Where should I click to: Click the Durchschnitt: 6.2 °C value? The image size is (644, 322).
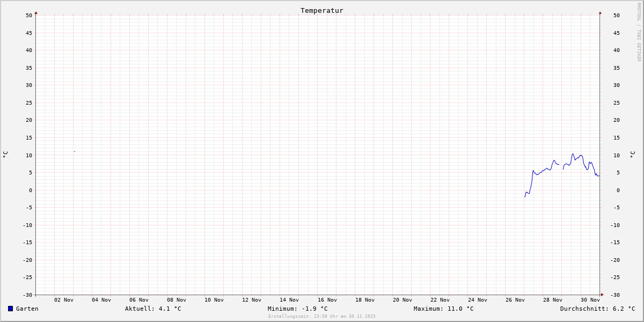coord(597,309)
